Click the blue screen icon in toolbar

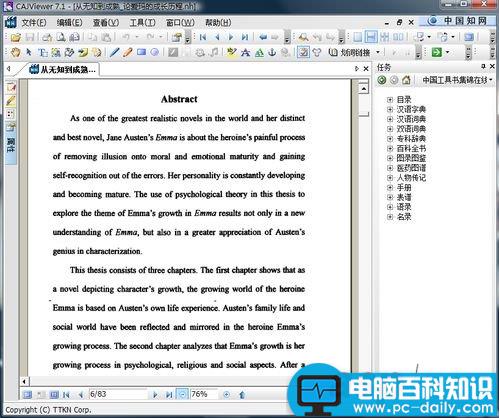click(469, 37)
